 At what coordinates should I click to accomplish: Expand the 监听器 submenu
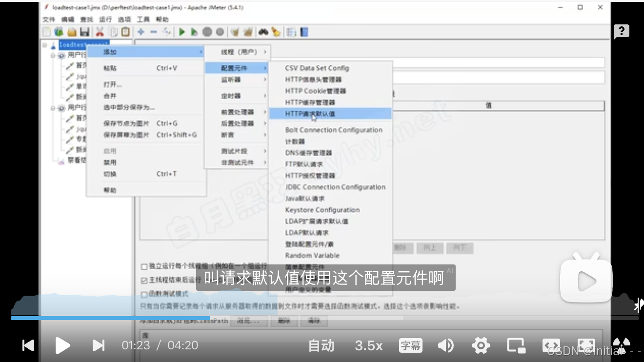(x=237, y=80)
